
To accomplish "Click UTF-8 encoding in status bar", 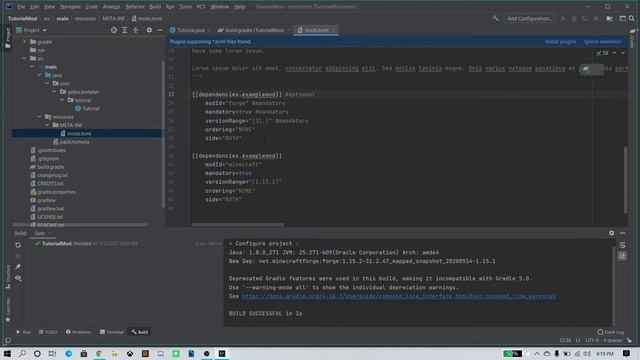I will point(592,340).
